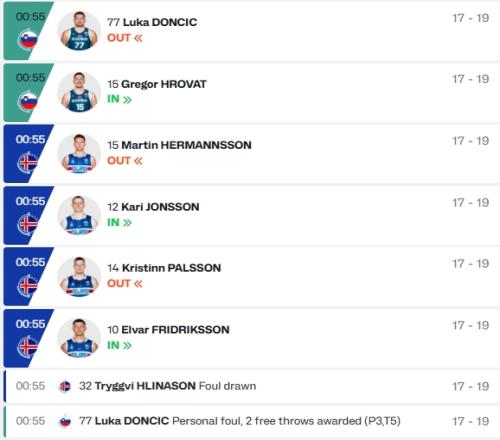Click Iceland flag icon in Fridriksson row
500x440 pixels.
click(x=28, y=347)
